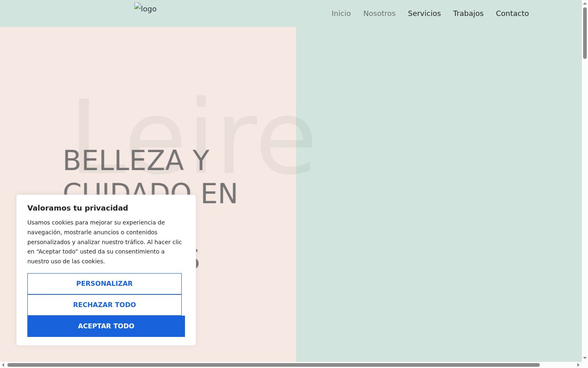
Task: Click the broken logo image in header
Action: [x=145, y=8]
